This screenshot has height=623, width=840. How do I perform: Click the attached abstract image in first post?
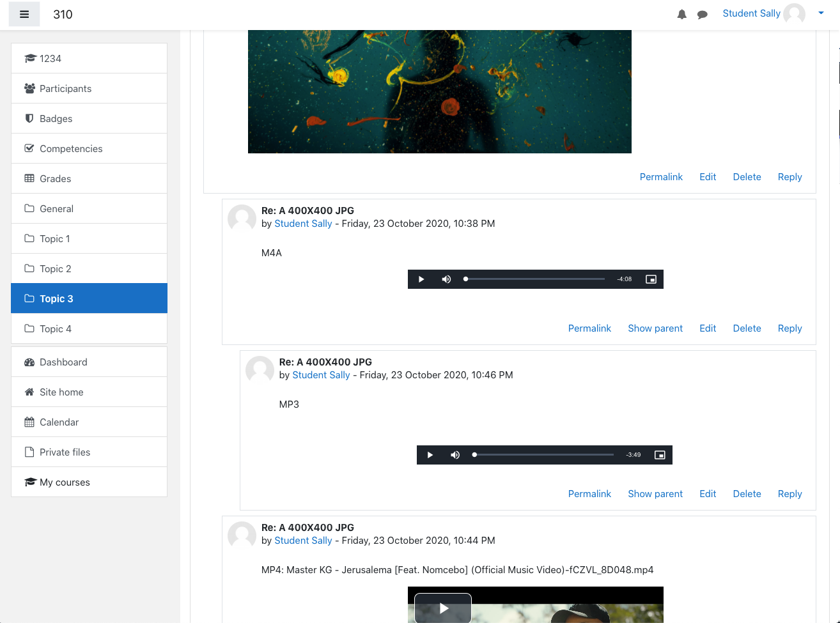[x=440, y=91]
